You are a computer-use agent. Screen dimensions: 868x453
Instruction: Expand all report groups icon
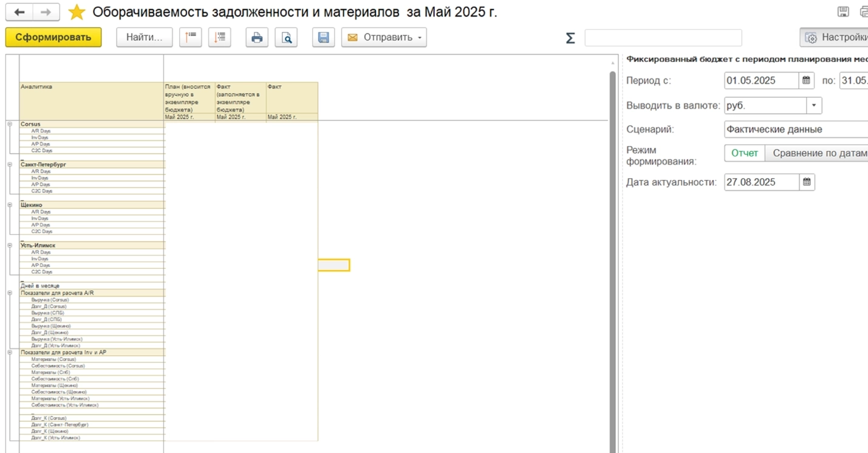pos(220,37)
